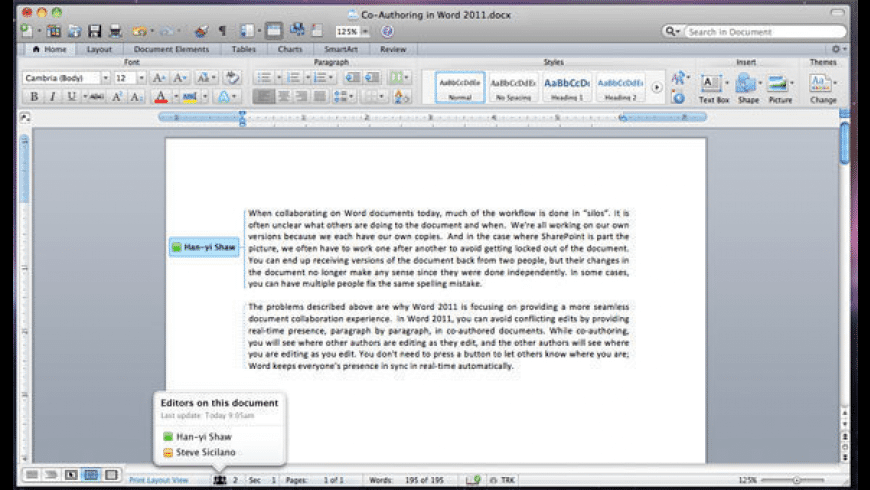The height and width of the screenshot is (490, 870).
Task: Expand the bulleted list dropdown arrow
Action: pos(279,78)
